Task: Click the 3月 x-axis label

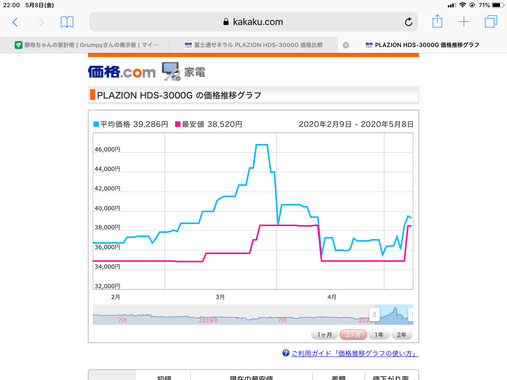Action: coord(220,297)
